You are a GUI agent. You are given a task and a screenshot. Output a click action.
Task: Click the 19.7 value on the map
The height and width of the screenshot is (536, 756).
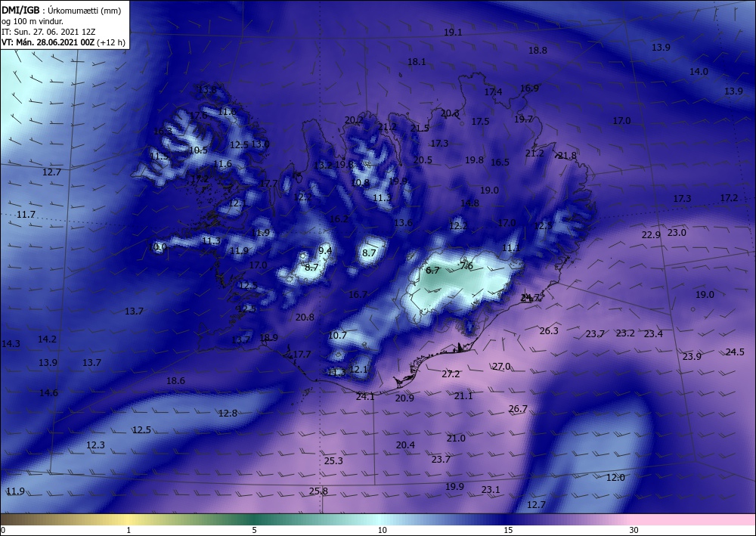523,119
